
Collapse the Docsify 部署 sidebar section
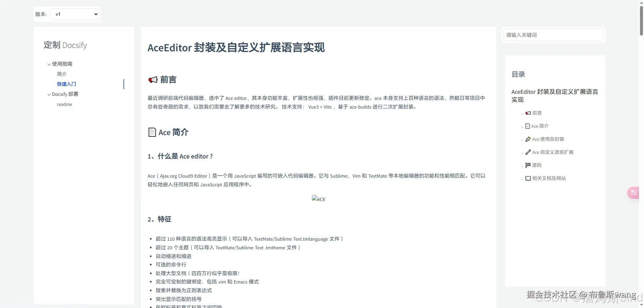tap(49, 94)
